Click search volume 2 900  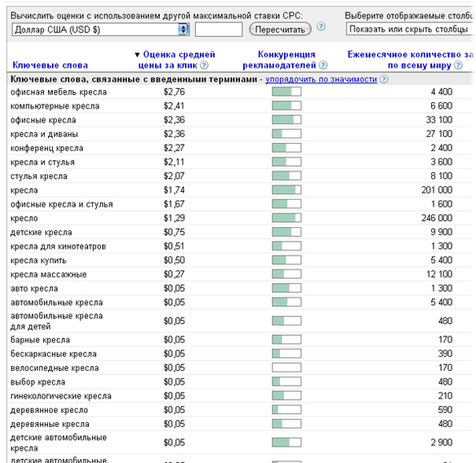tap(442, 443)
